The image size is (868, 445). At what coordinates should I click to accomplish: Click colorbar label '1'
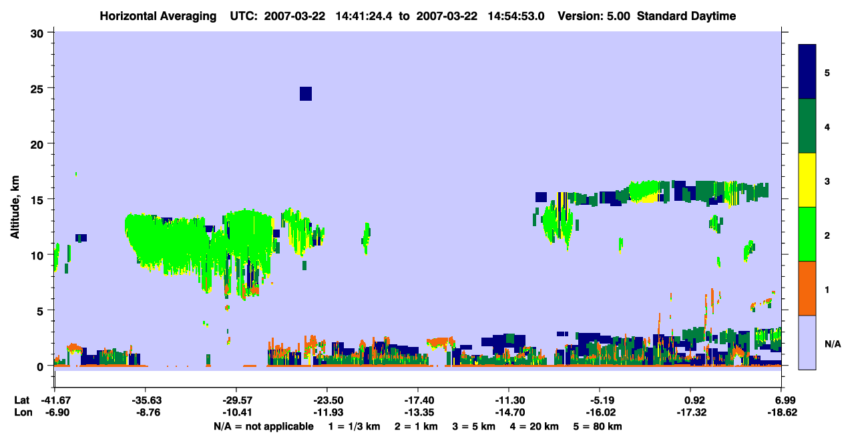pos(827,289)
